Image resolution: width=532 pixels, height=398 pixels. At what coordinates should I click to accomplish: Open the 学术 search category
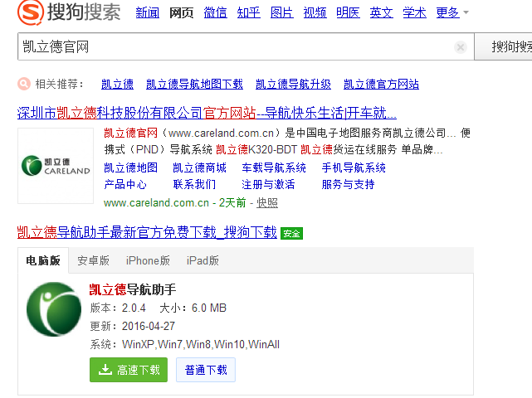[415, 12]
